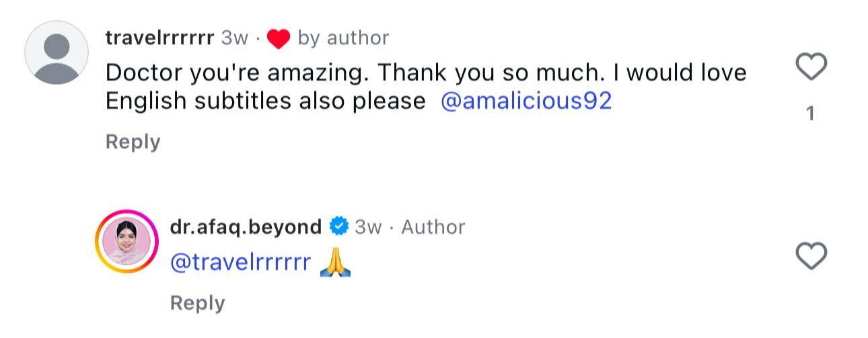This screenshot has width=868, height=338.
Task: Click the "by author" label
Action: pos(343,38)
